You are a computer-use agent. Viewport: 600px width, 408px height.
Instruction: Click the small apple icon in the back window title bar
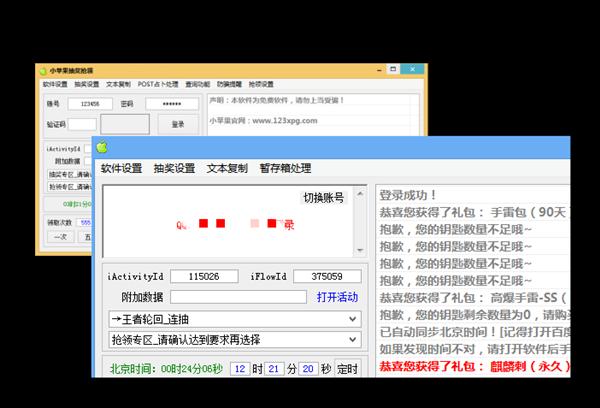coord(43,71)
